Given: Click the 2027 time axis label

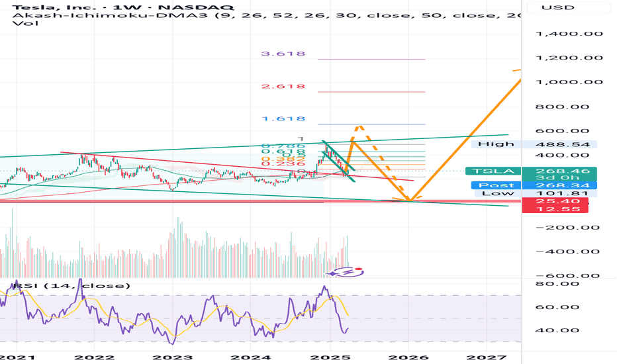Looking at the screenshot, I should [486, 357].
